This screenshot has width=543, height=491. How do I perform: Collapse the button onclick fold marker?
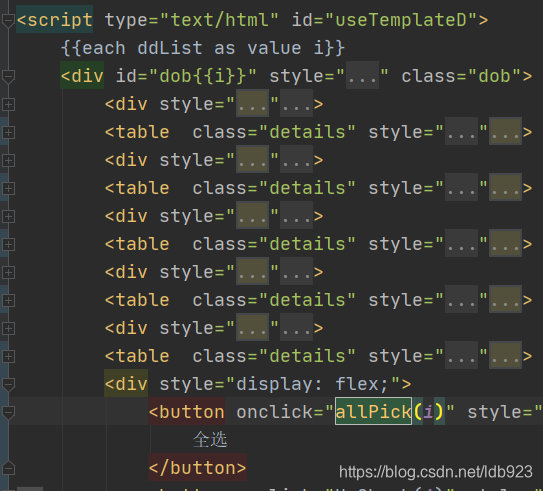pos(8,412)
